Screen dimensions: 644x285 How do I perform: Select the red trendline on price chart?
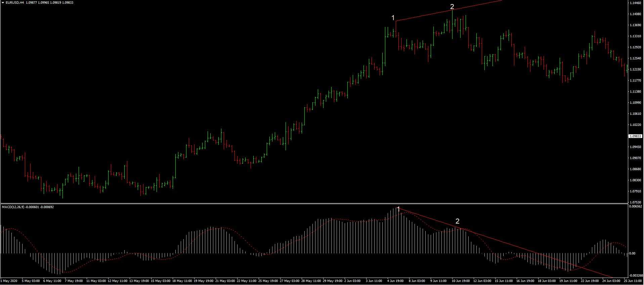click(423, 15)
